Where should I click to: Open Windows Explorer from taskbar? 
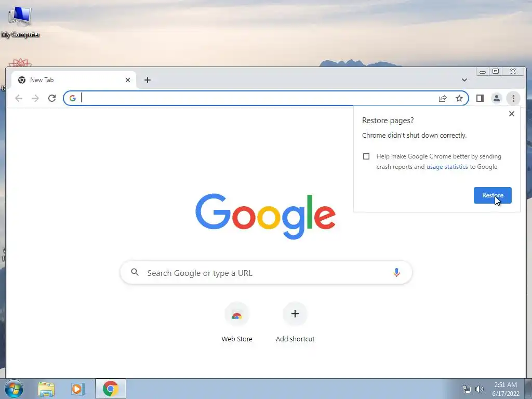tap(46, 389)
